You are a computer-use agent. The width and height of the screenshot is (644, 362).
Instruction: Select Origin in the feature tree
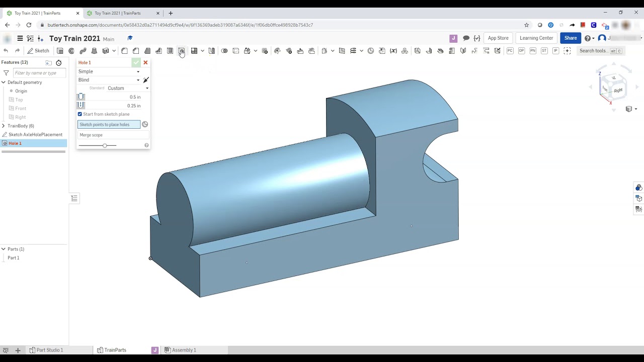[x=21, y=91]
